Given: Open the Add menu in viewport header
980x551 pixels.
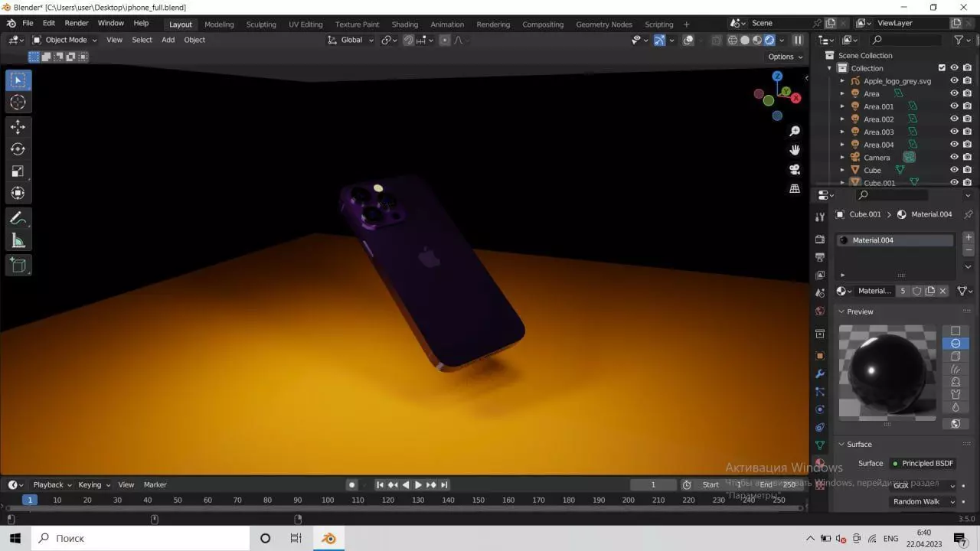Looking at the screenshot, I should (168, 40).
